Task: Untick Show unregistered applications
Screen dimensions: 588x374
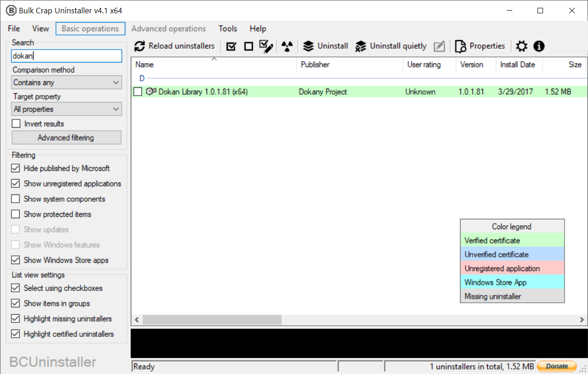Action: 16,183
